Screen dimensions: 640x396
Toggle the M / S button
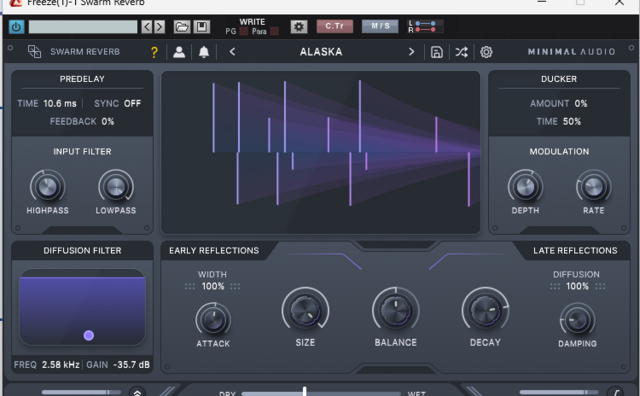click(380, 26)
